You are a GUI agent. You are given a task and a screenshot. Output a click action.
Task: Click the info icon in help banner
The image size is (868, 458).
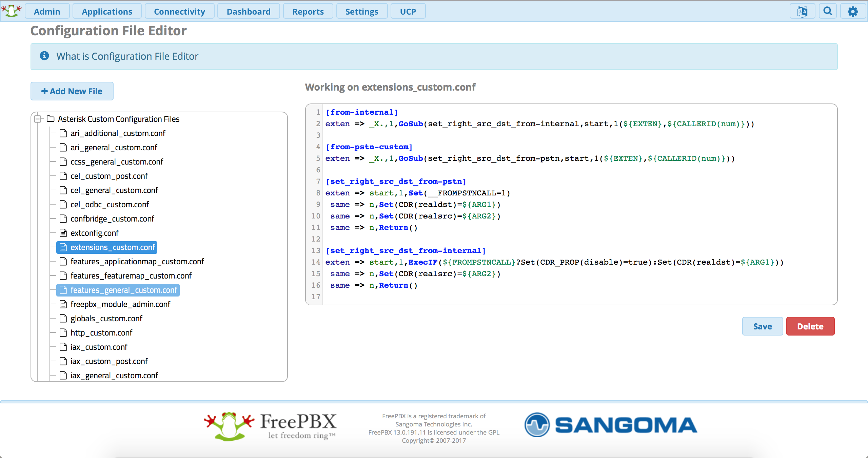pos(44,56)
